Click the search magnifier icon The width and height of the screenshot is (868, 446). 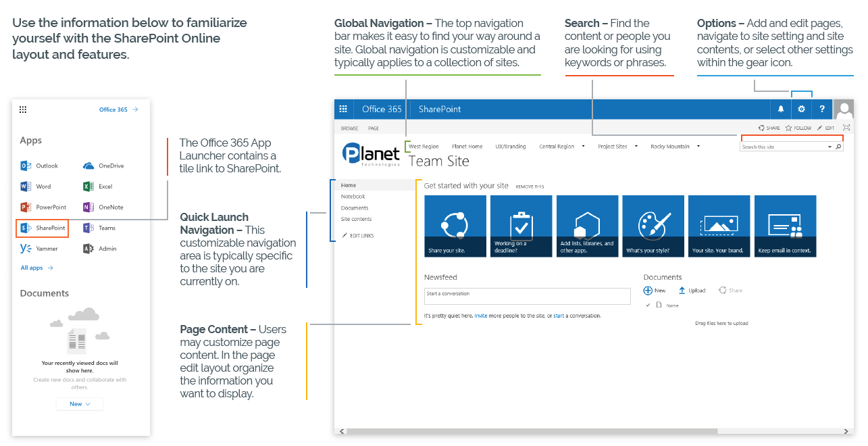[839, 147]
